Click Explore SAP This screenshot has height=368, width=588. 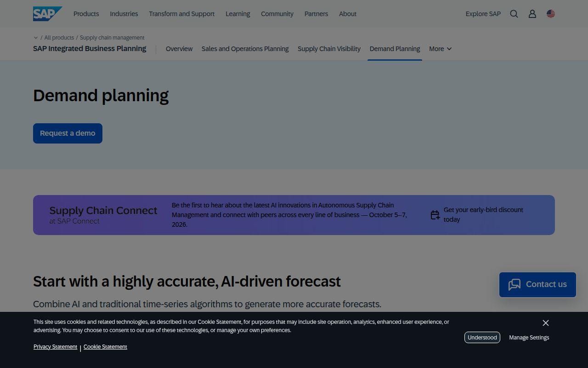pyautogui.click(x=483, y=14)
